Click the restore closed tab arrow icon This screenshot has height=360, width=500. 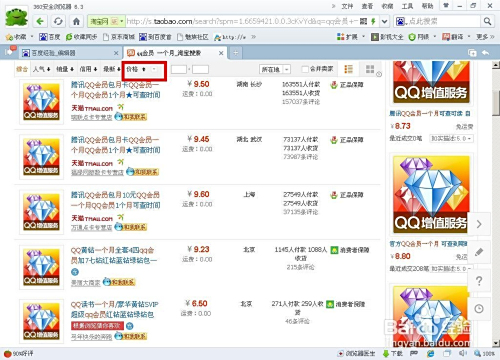pos(486,53)
